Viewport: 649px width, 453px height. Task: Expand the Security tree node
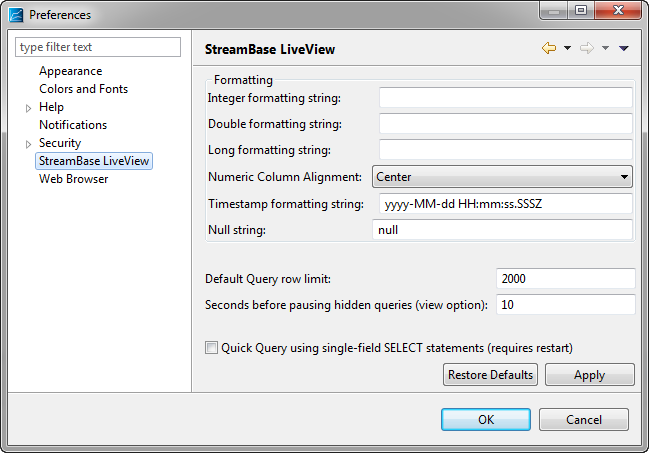click(x=28, y=144)
